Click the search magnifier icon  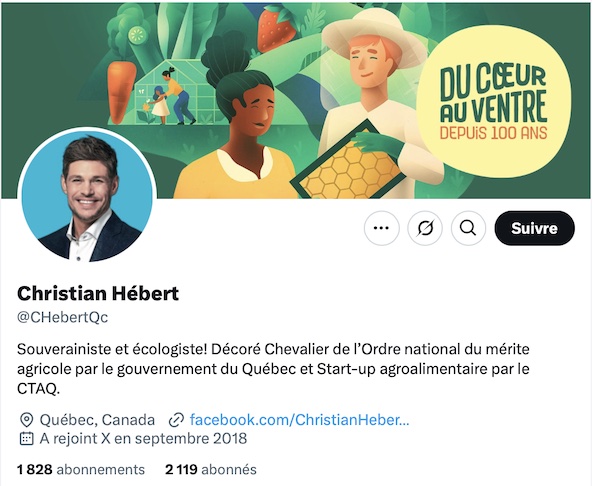[468, 228]
